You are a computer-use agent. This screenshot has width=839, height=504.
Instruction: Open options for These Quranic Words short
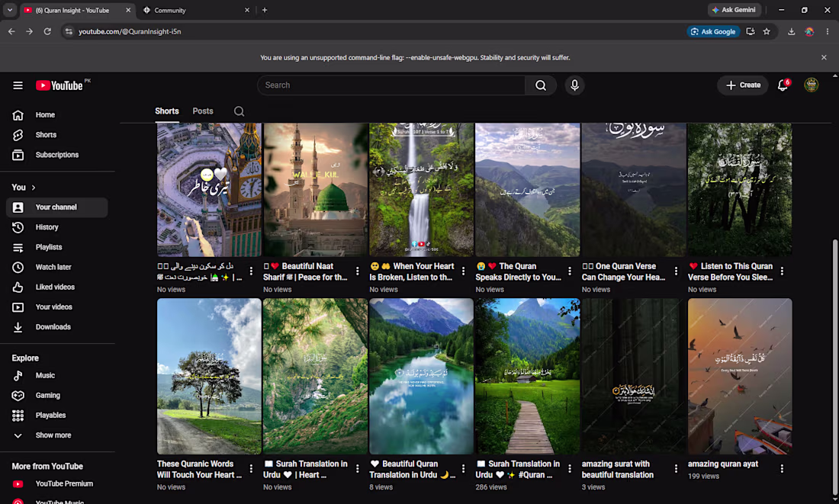coord(251,469)
